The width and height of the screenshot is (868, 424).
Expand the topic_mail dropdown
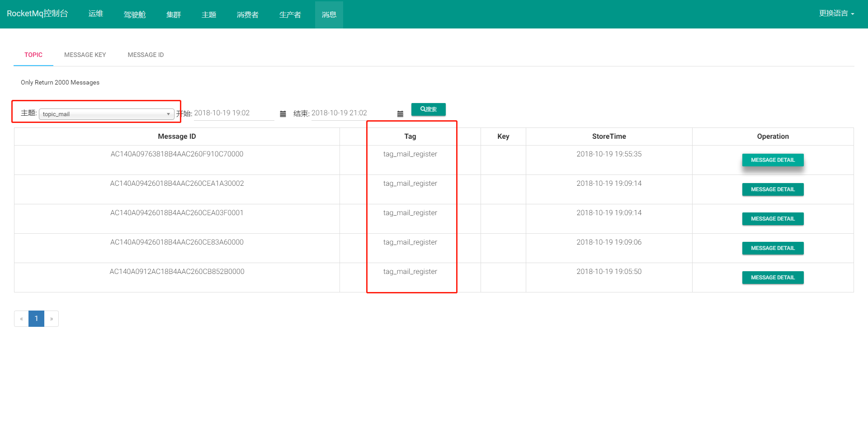pyautogui.click(x=107, y=114)
